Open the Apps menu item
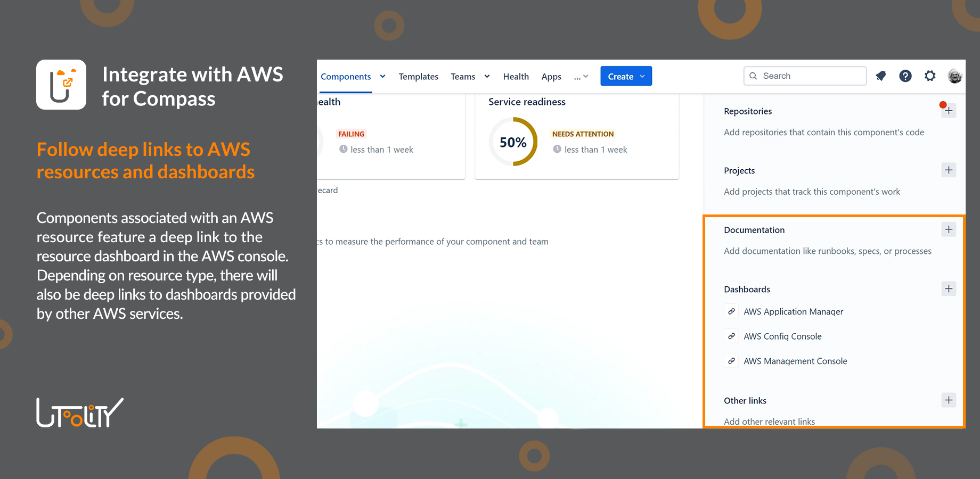Viewport: 980px width, 479px height. coord(551,77)
